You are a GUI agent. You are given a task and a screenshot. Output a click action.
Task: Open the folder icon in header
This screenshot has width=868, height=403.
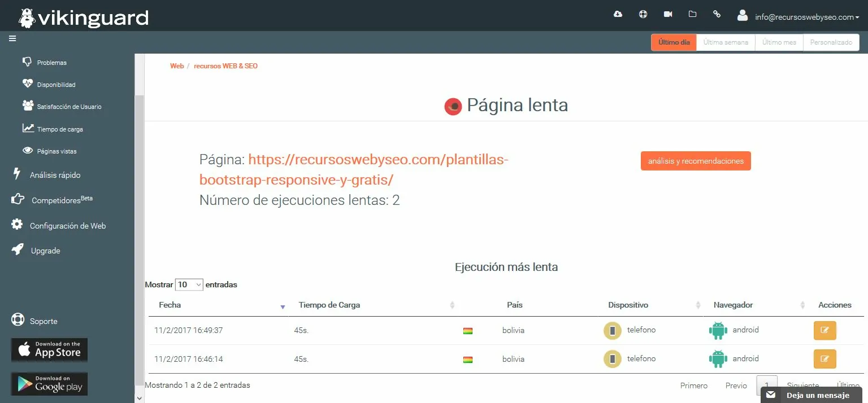tap(692, 15)
